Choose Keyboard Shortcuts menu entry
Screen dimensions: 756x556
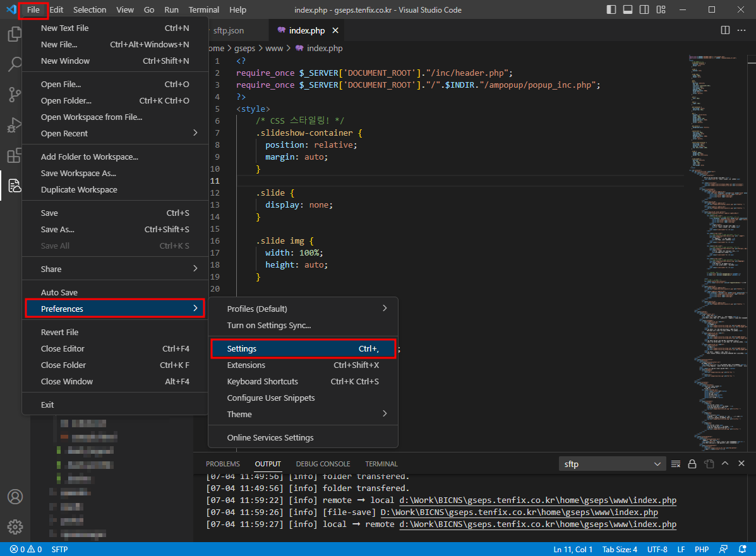[x=303, y=382]
